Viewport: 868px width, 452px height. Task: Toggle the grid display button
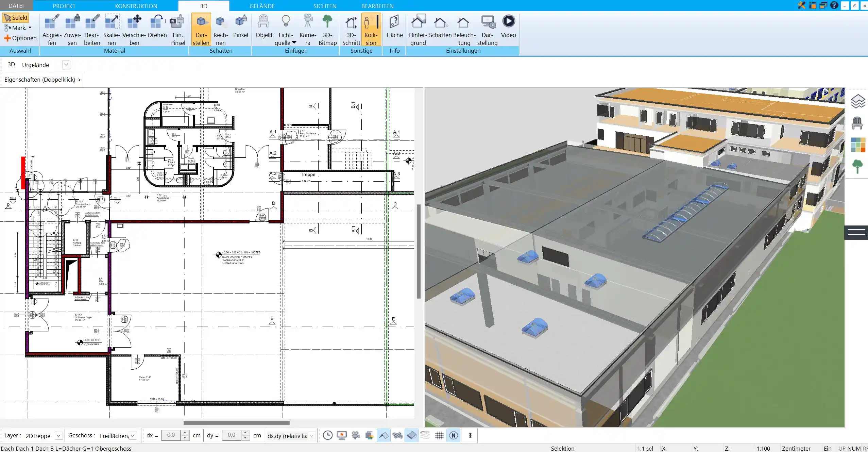pyautogui.click(x=439, y=435)
